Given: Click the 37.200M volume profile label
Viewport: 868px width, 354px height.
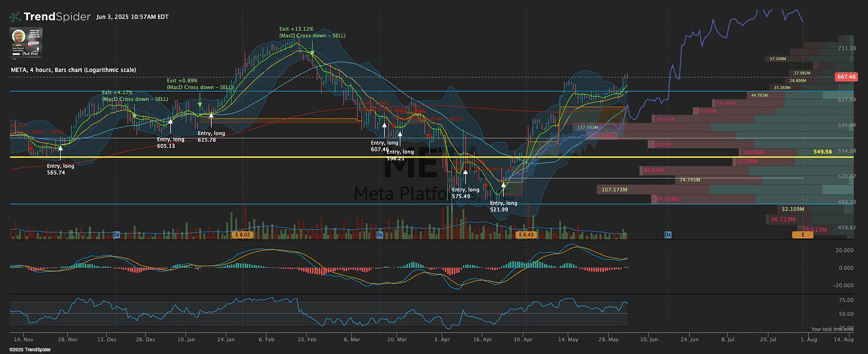Looking at the screenshot, I should [x=779, y=59].
